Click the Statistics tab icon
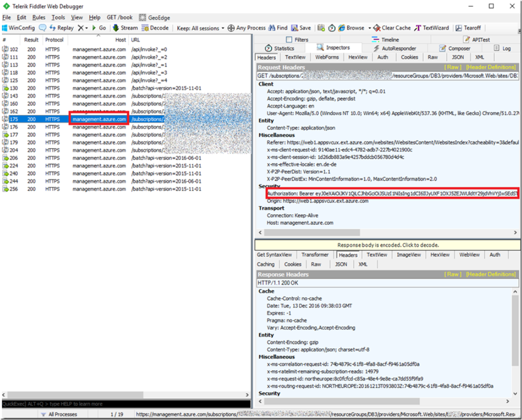The image size is (522, 420). pos(268,48)
